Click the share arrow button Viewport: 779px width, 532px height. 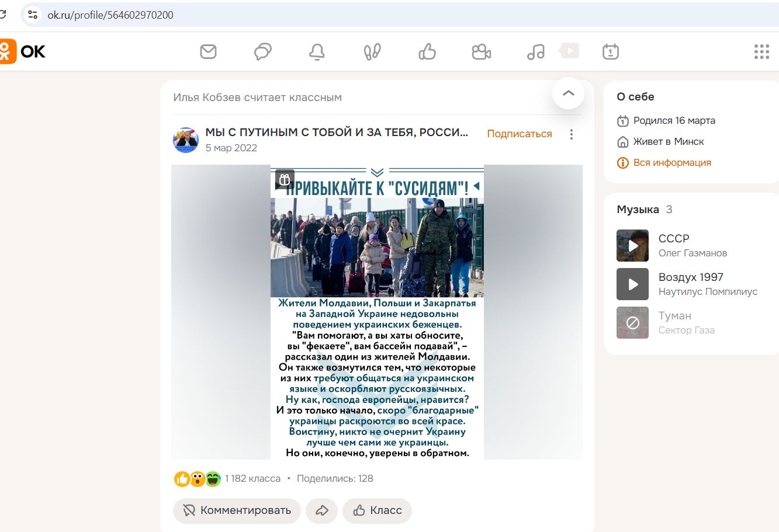click(x=321, y=510)
